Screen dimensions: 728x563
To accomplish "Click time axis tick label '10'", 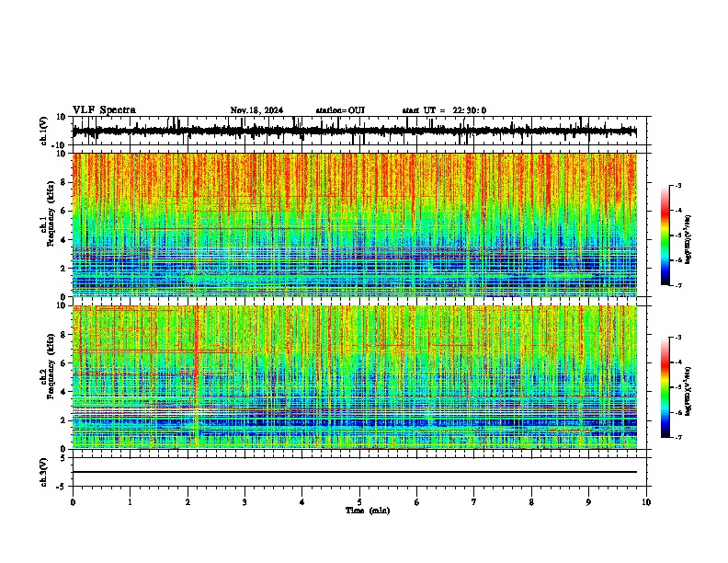I will tap(646, 502).
